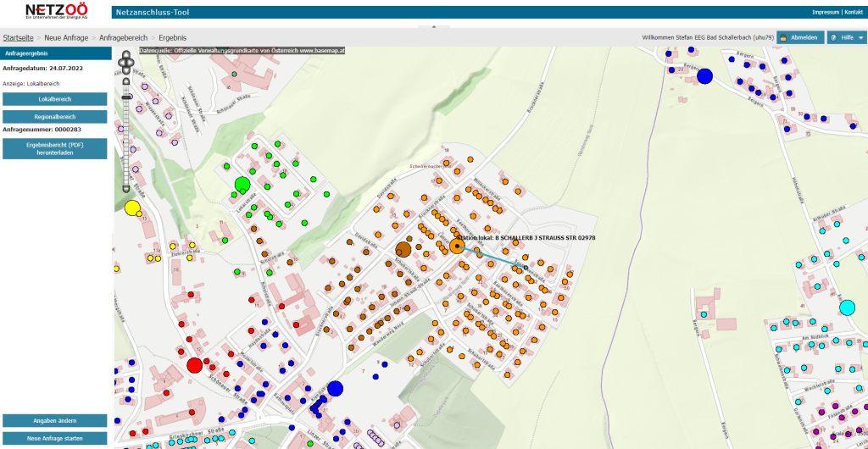Screen dimensions: 868x449
Task: Go to Startseite breadcrumb link
Action: click(x=19, y=38)
